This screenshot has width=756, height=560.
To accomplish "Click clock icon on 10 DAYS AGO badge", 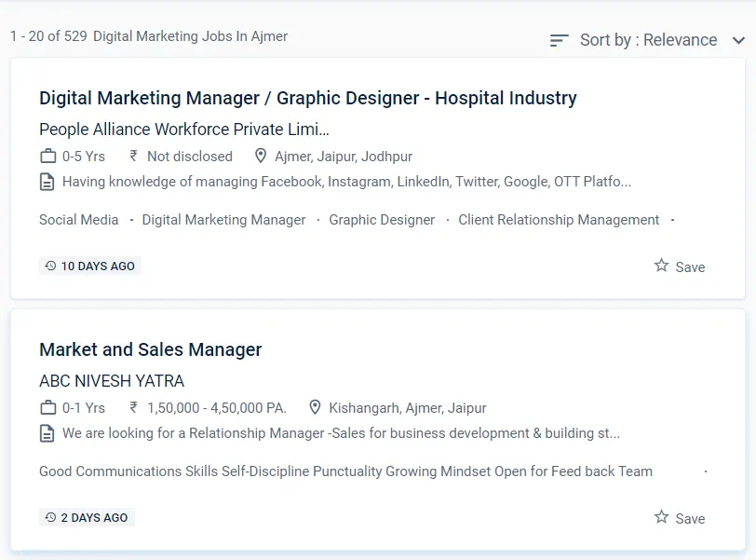I will [x=50, y=266].
